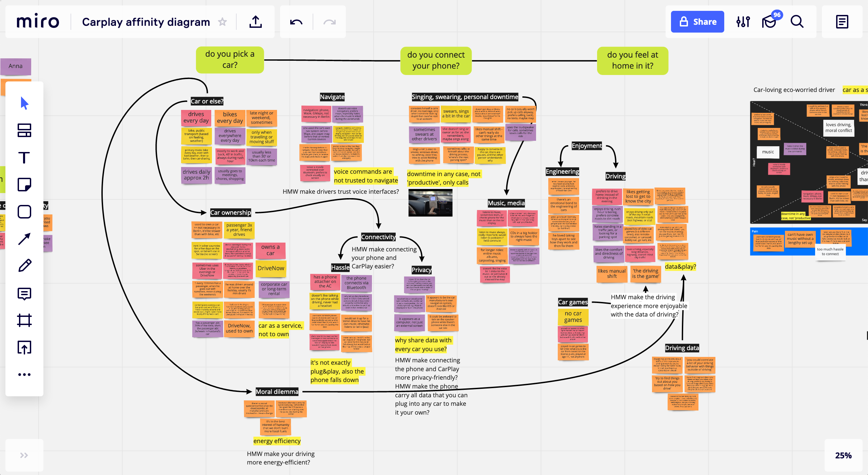Screen dimensions: 868x475
Task: Click the 'energy efficiency' highlighted text
Action: pos(277,441)
